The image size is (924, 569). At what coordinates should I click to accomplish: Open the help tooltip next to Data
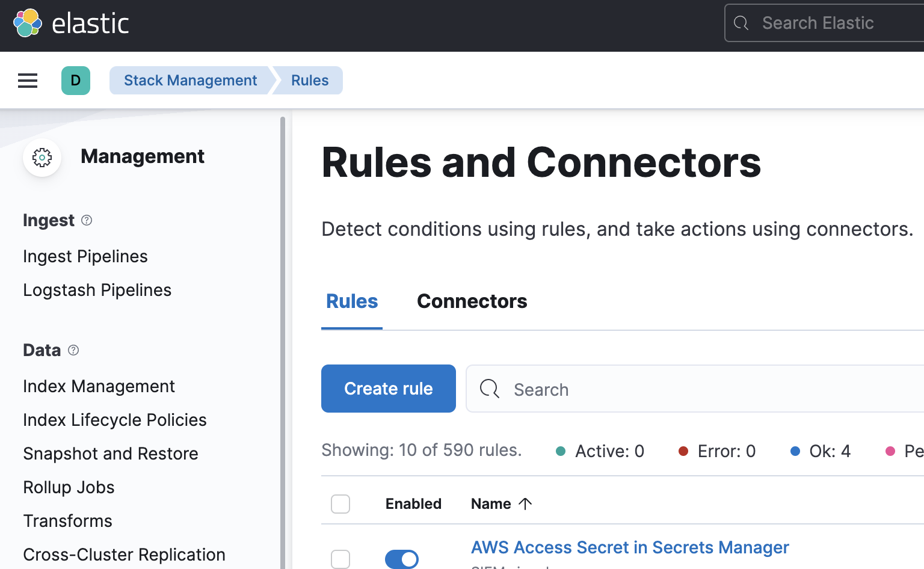click(73, 350)
